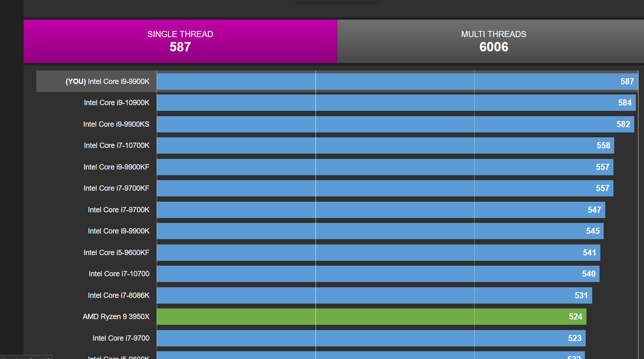Click score 587 in the (YOU) row bar

point(627,81)
